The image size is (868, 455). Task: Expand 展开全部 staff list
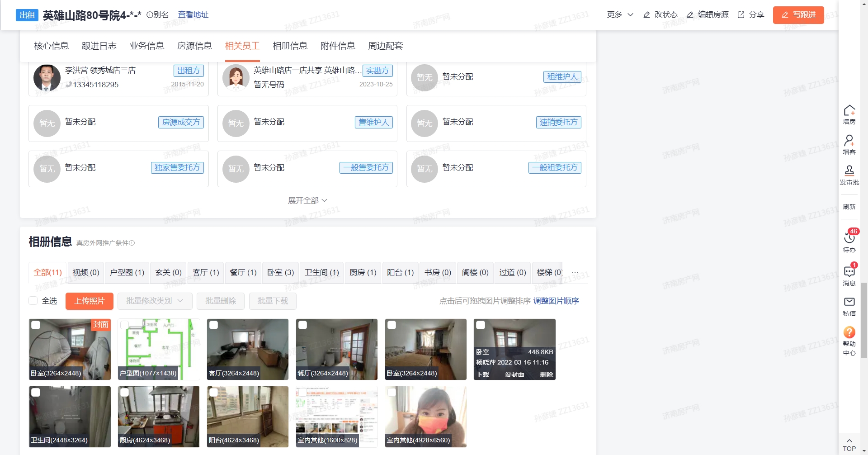[307, 200]
